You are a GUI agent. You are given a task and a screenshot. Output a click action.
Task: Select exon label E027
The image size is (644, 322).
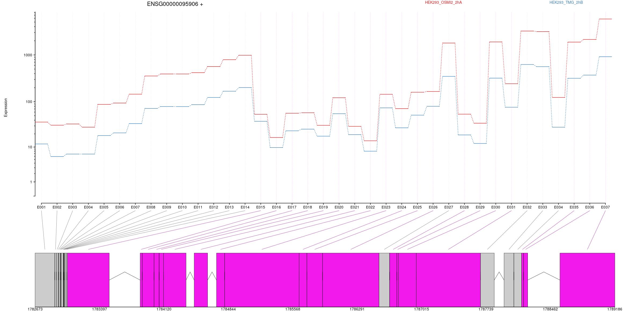pos(449,207)
